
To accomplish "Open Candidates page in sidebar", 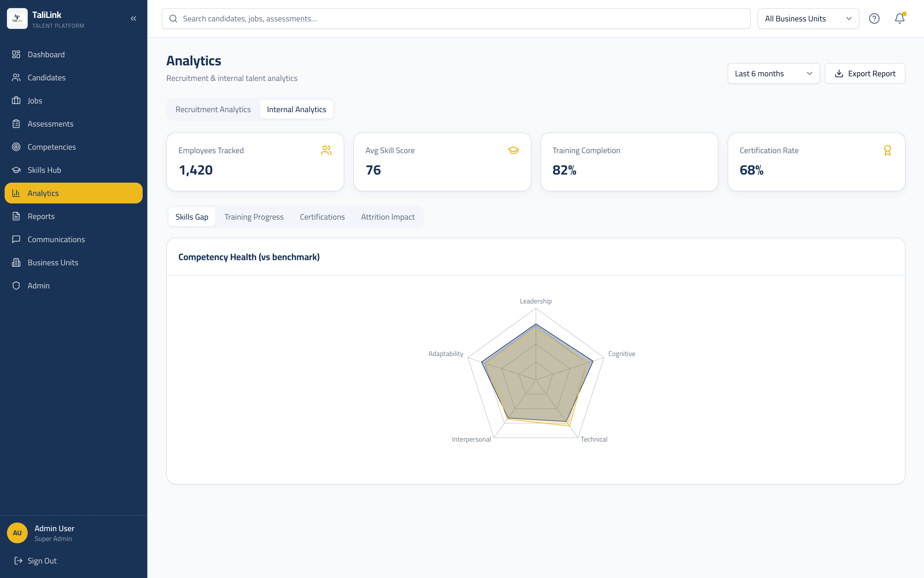I will coord(74,78).
